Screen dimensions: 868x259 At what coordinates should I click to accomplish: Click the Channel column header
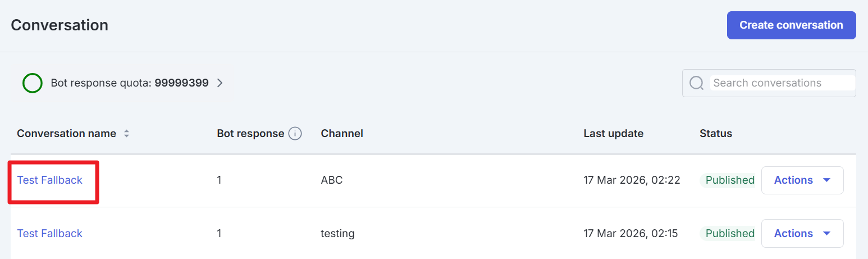pos(342,134)
